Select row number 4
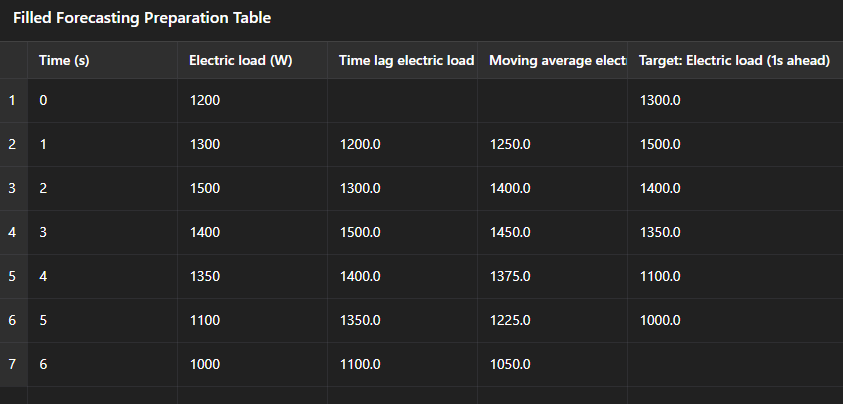The width and height of the screenshot is (843, 404). pyautogui.click(x=13, y=232)
